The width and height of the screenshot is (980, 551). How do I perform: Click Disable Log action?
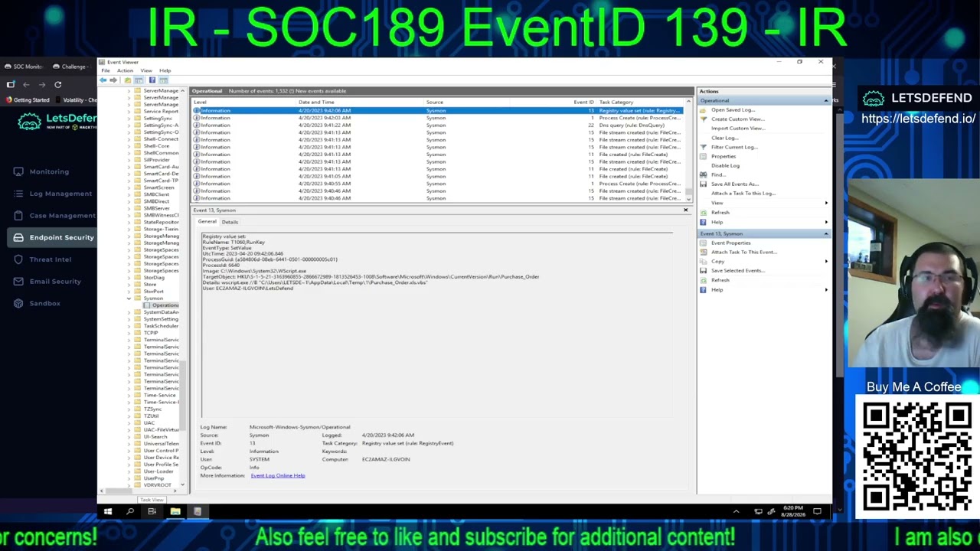point(725,165)
